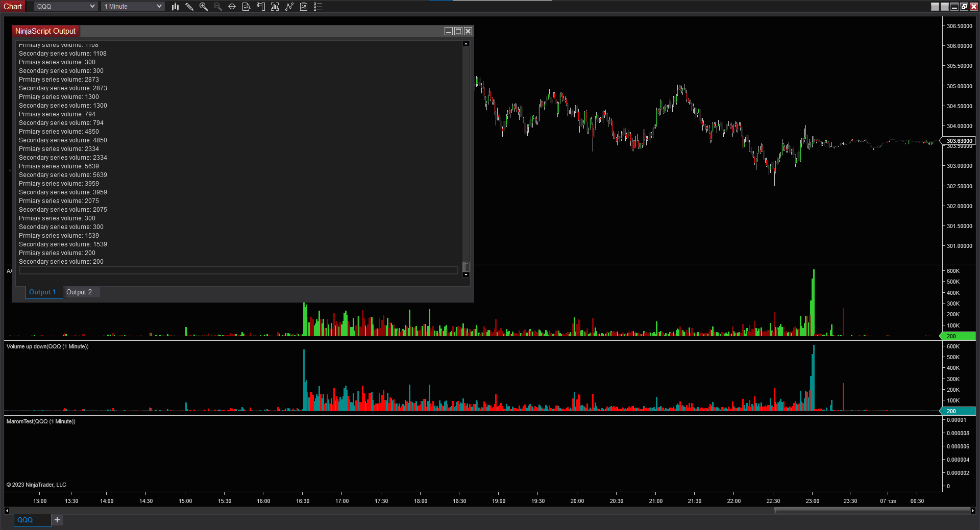Click output line 'Prmiary series volume: 5639'

(x=59, y=166)
